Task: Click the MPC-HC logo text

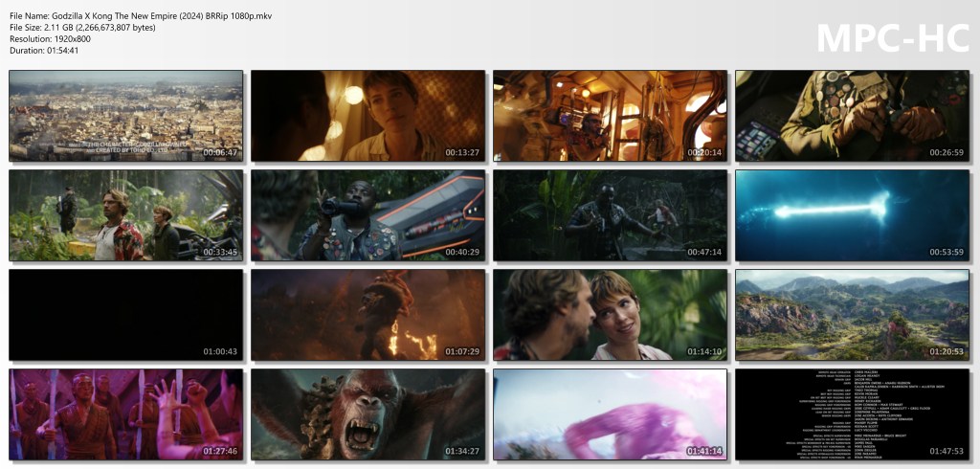Action: (x=892, y=37)
